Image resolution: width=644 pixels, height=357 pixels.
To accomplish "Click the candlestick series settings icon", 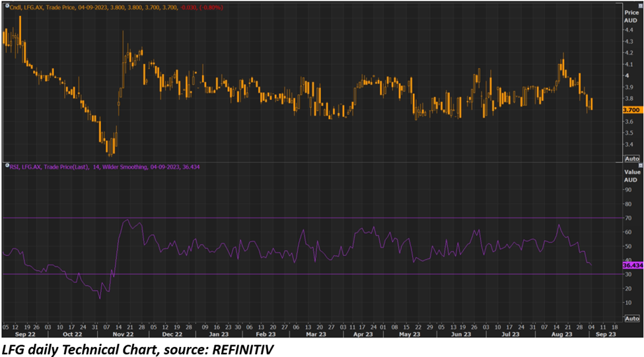I will coord(6,6).
